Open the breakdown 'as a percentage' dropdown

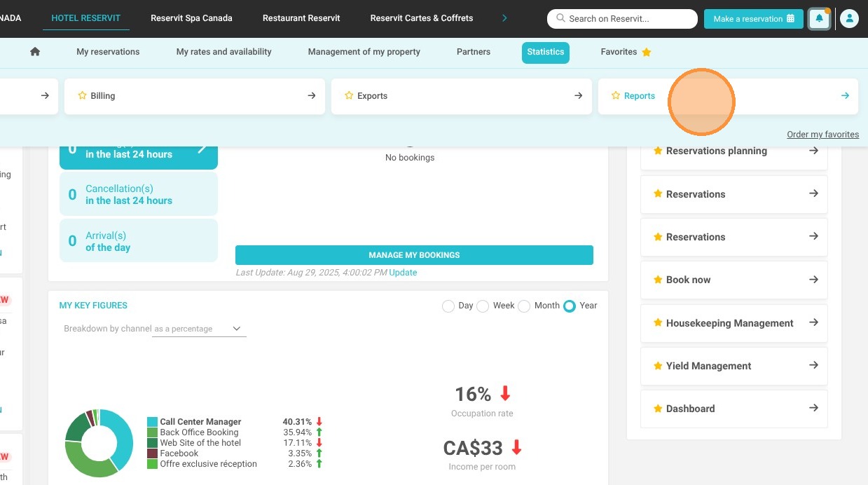click(x=199, y=329)
